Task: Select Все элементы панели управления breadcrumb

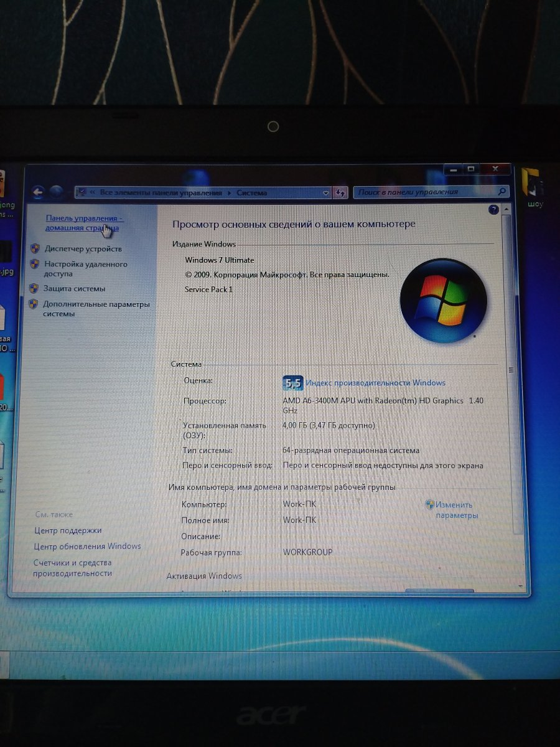Action: point(161,193)
